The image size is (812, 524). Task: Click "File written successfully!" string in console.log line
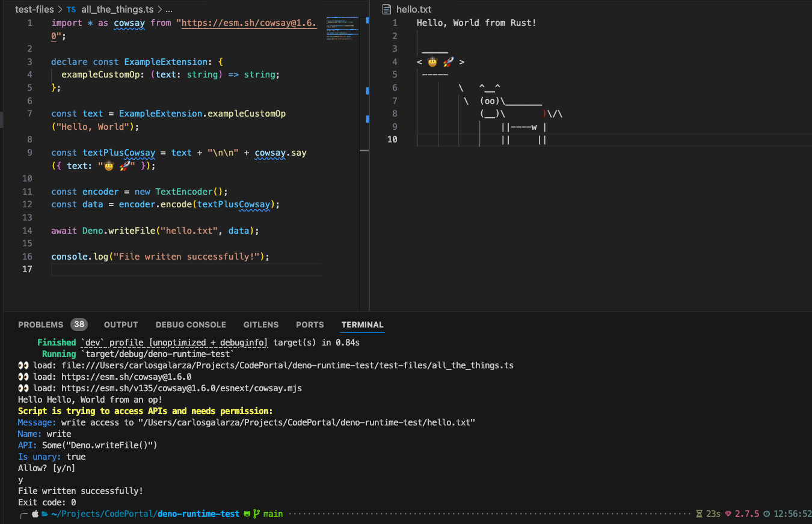coord(187,257)
